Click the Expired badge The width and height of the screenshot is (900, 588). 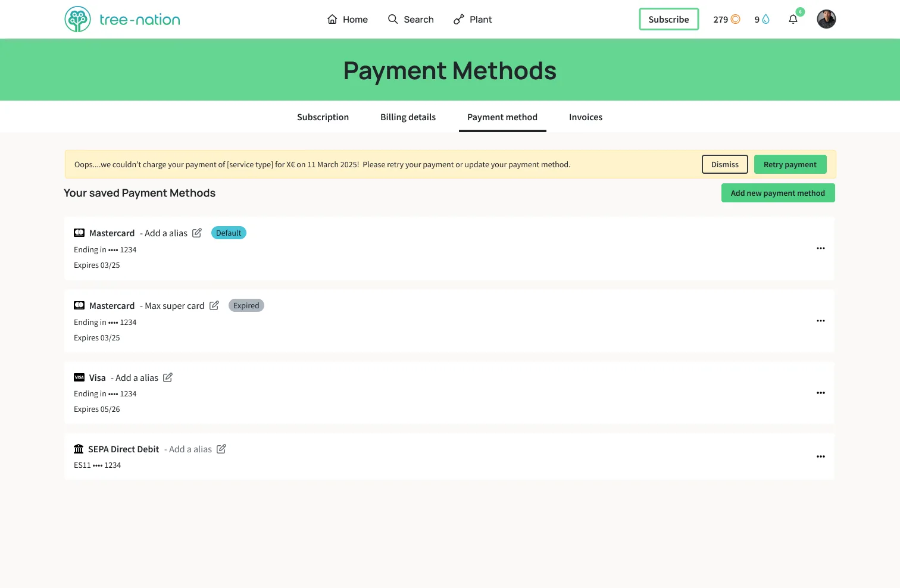point(246,305)
